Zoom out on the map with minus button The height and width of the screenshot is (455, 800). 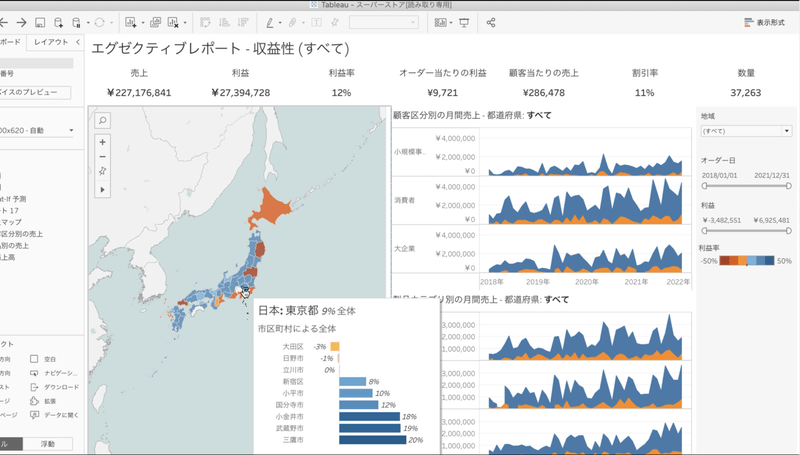point(102,156)
